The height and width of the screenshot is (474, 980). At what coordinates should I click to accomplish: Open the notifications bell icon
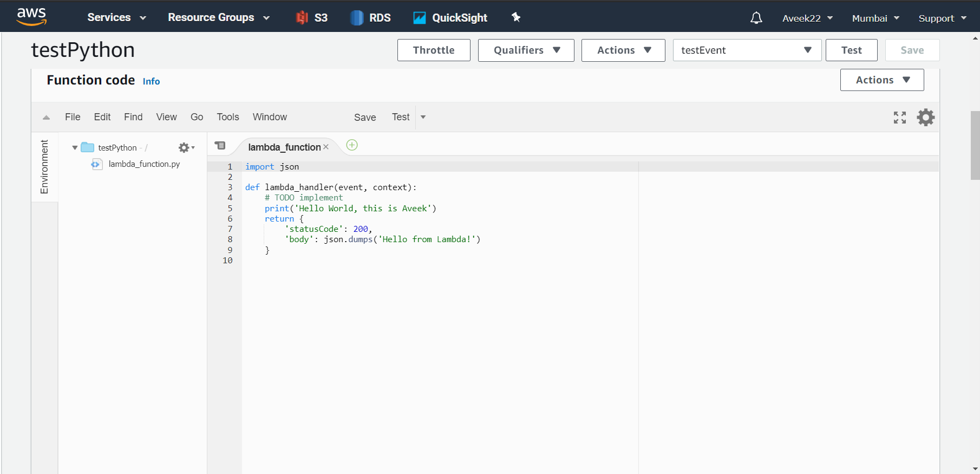tap(756, 18)
